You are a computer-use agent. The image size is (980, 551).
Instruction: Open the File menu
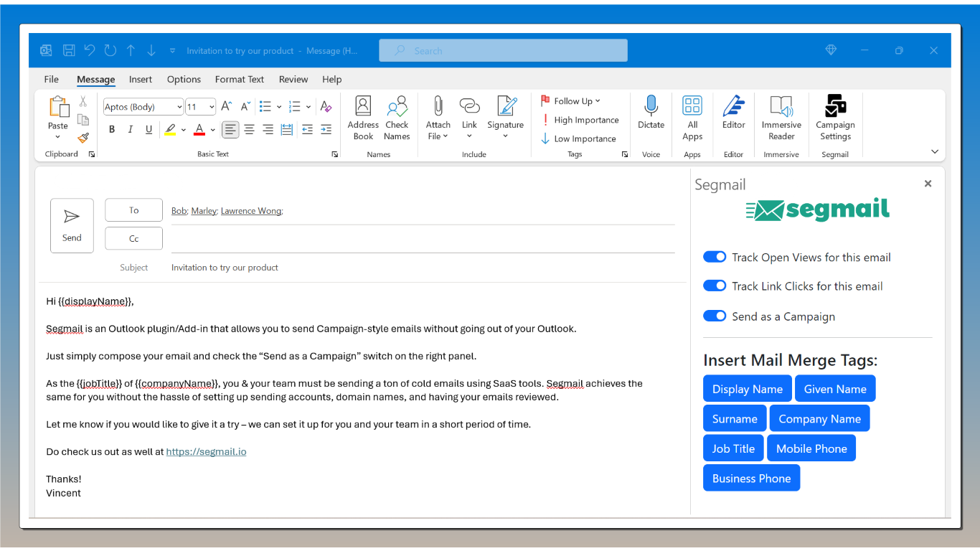coord(52,79)
